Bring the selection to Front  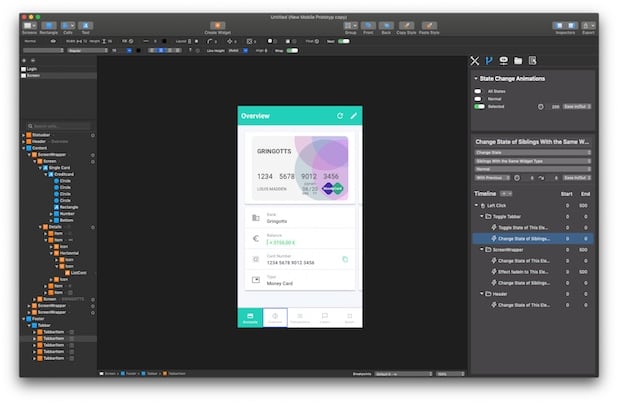point(368,26)
